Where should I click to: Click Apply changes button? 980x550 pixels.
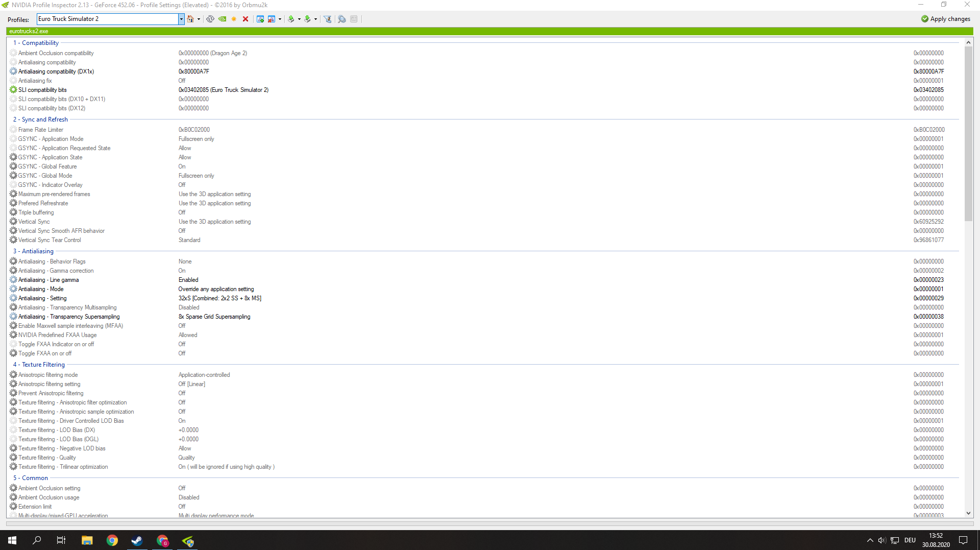pos(946,19)
